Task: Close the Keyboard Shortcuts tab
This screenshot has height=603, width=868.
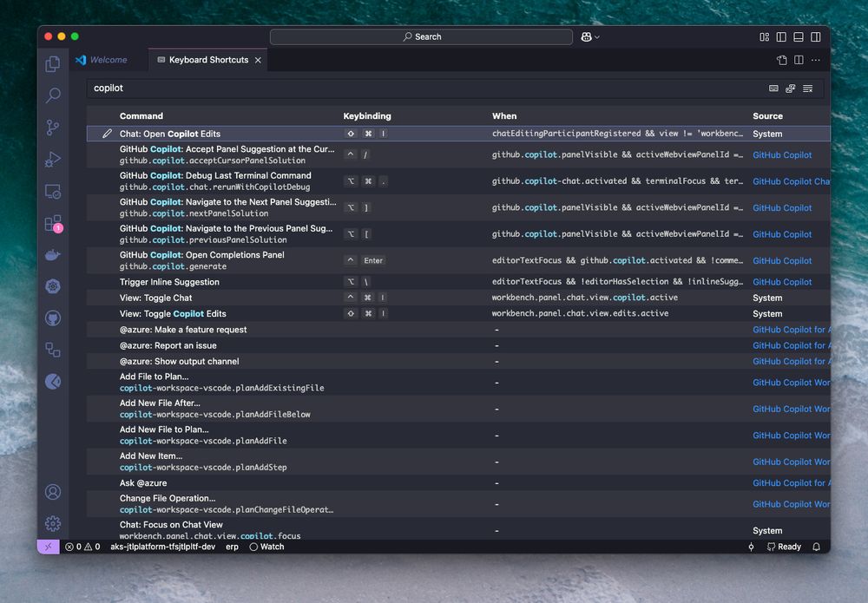Action: [x=258, y=61]
